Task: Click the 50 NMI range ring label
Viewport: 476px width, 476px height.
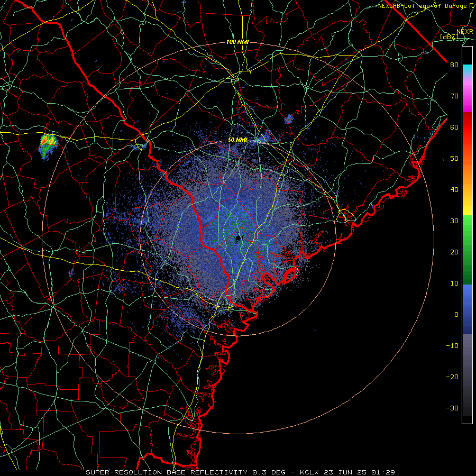Action: tap(237, 140)
